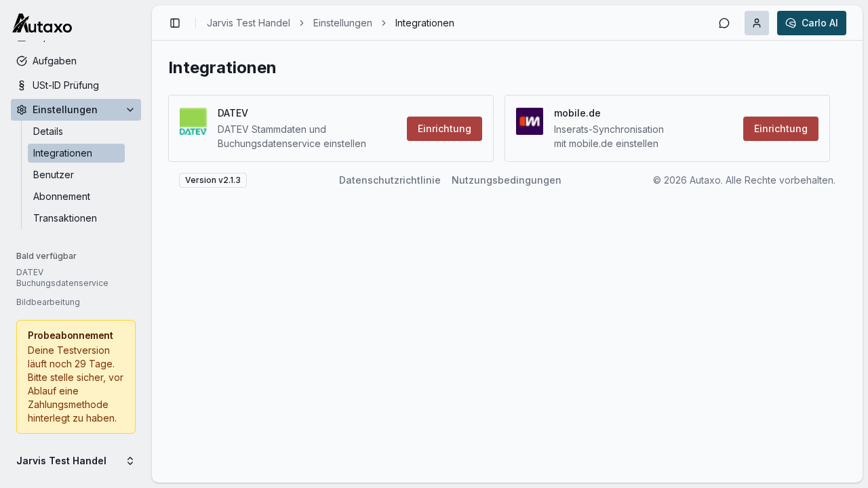Click the Version v2.1.3 badge

213,180
